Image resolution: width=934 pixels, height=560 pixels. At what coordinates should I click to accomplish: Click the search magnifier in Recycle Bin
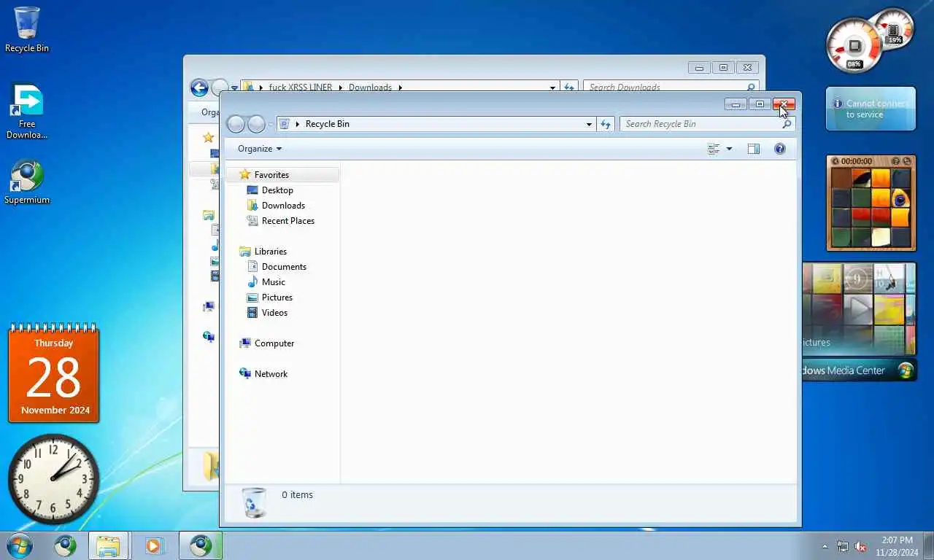(x=786, y=124)
